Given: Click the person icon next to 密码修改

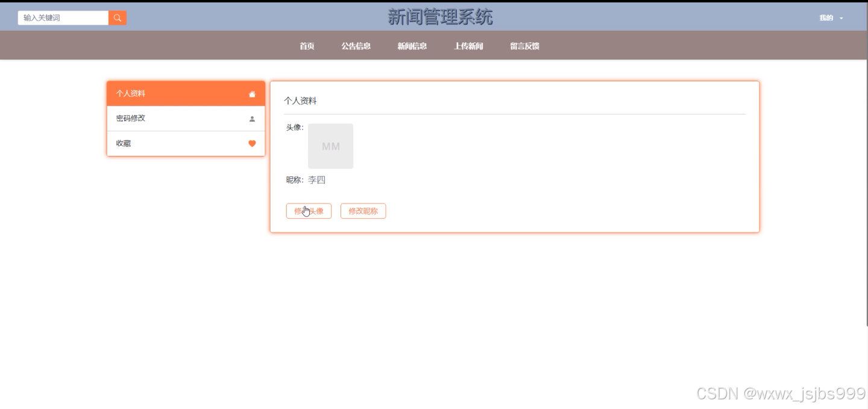Looking at the screenshot, I should [252, 119].
